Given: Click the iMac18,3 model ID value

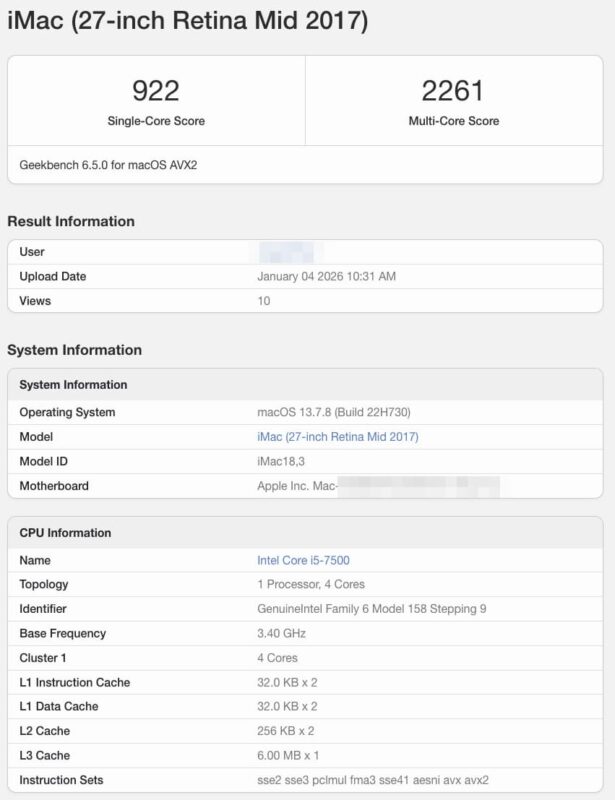Looking at the screenshot, I should (282, 461).
